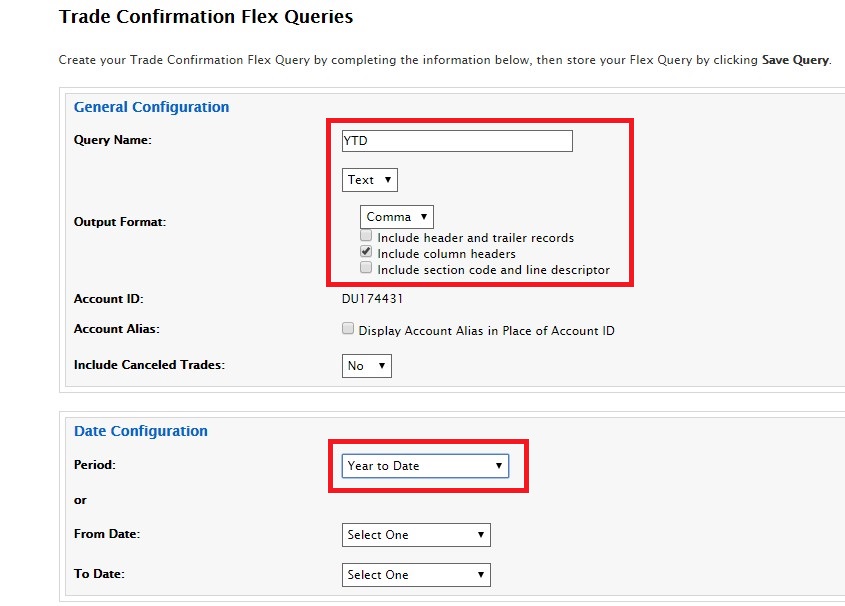Select the Account ID value DU174431
Image resolution: width=845 pixels, height=606 pixels.
click(372, 299)
